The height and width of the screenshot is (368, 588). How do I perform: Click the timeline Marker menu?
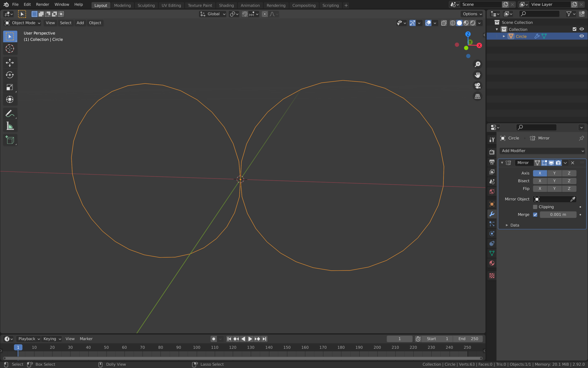86,339
